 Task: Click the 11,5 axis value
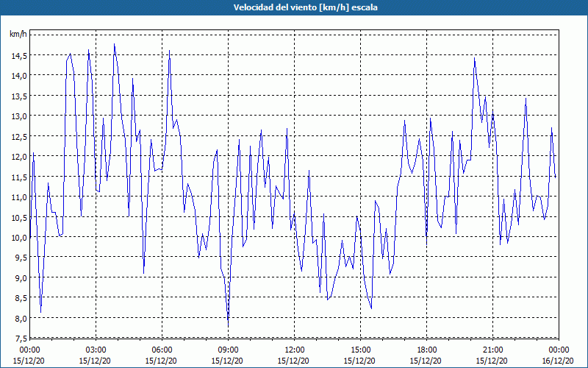tap(19, 177)
